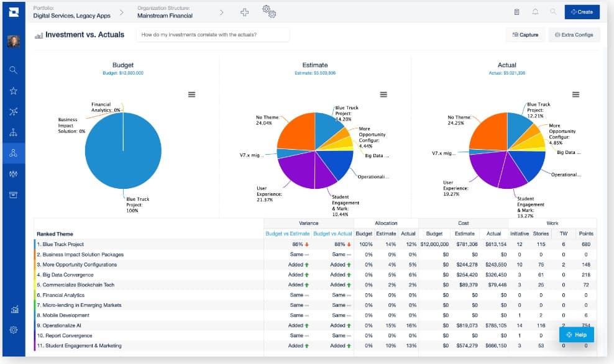This screenshot has height=364, width=614.
Task: Open the Budget pie chart context menu
Action: [191, 94]
